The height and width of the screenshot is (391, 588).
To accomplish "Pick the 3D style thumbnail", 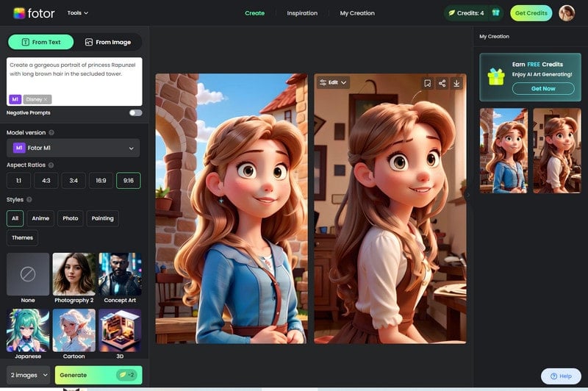I will click(x=120, y=330).
